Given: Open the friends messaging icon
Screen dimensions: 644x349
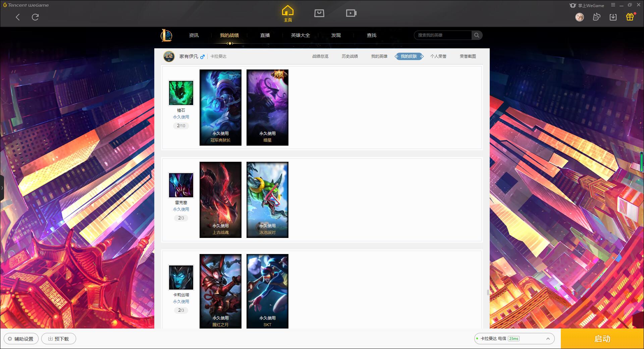Looking at the screenshot, I should (x=596, y=17).
